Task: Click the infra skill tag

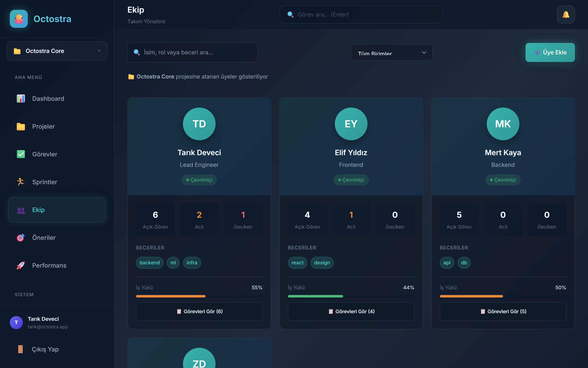Action: coord(192,263)
